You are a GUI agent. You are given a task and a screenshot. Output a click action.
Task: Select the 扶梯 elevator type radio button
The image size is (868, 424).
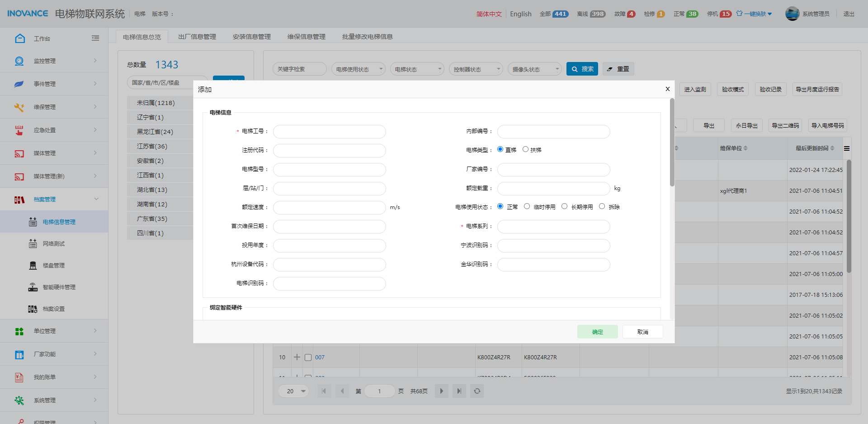point(525,149)
